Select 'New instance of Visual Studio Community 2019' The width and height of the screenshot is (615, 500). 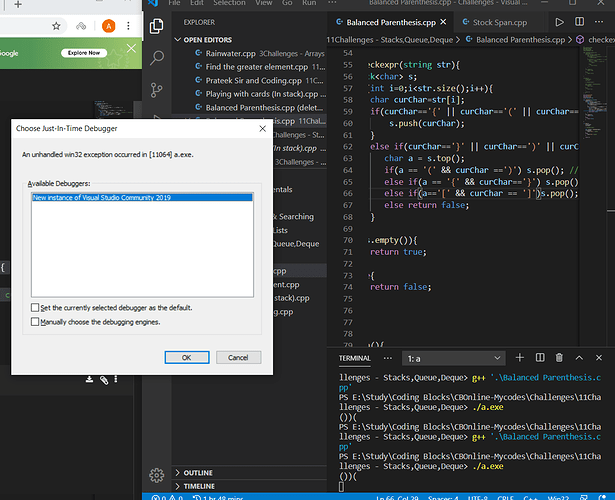pos(142,198)
